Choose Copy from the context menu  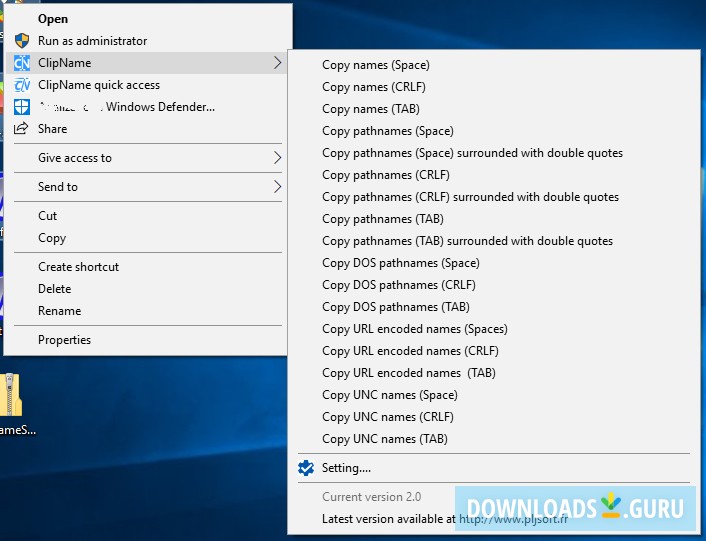[x=145, y=238]
